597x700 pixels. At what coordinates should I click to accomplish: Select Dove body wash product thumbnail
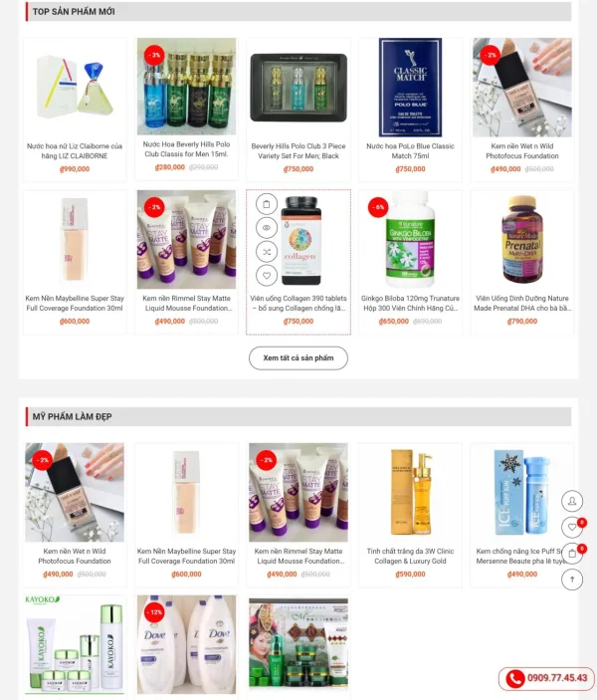[186, 644]
